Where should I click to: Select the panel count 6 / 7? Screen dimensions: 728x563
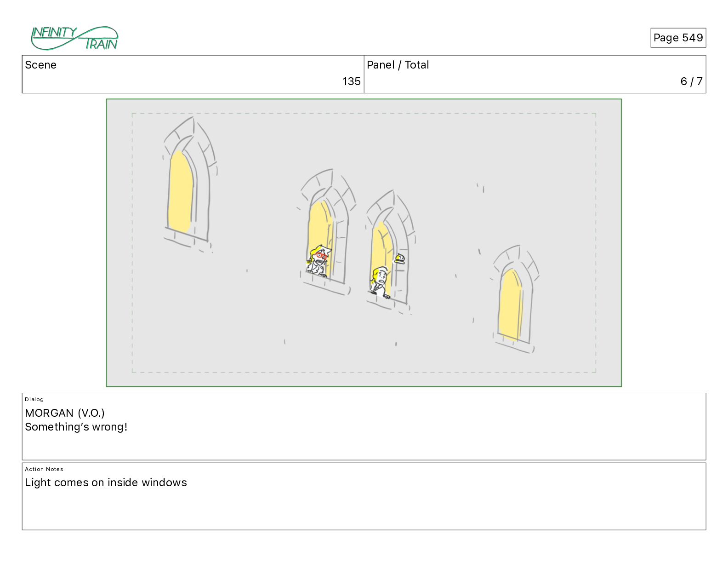coord(691,81)
